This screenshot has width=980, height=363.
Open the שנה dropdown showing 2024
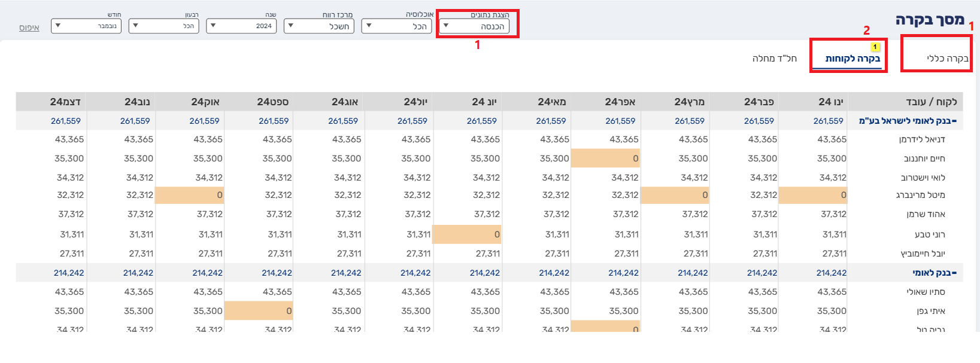point(241,26)
